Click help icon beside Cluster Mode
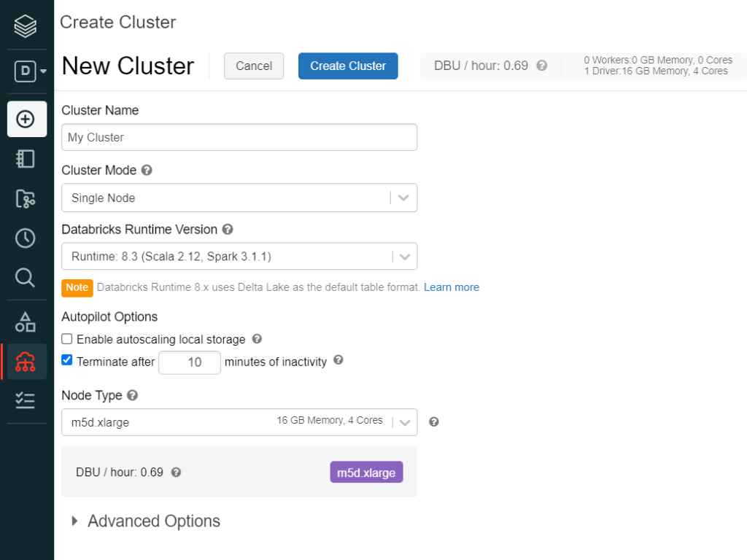 coord(147,170)
